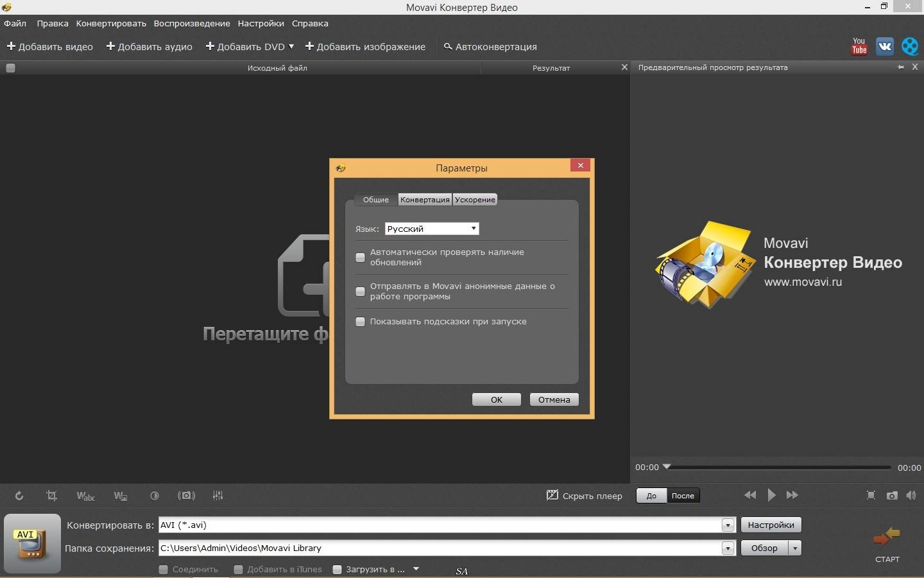Image resolution: width=924 pixels, height=578 pixels.
Task: Click the rotate video tool icon
Action: click(19, 496)
